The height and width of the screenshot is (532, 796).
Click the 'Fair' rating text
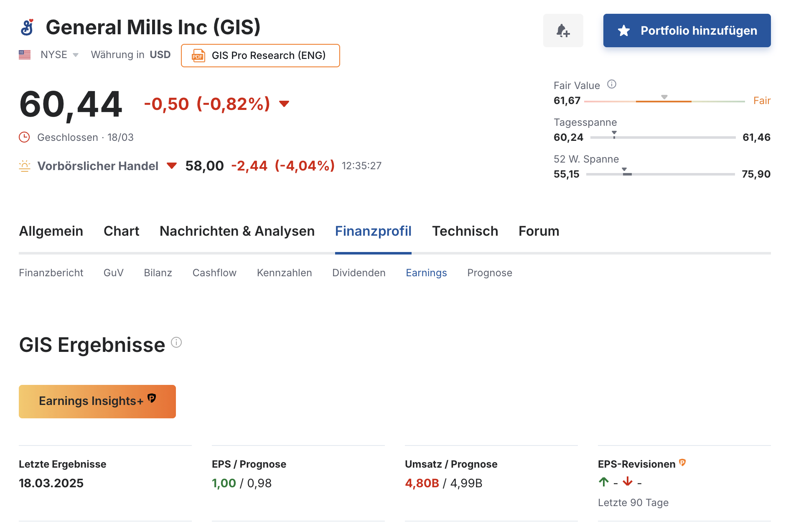[x=762, y=101]
